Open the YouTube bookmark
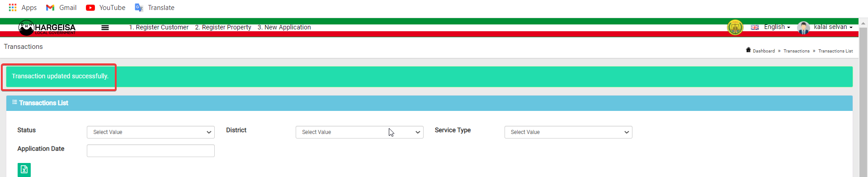Image resolution: width=868 pixels, height=177 pixels. 106,8
